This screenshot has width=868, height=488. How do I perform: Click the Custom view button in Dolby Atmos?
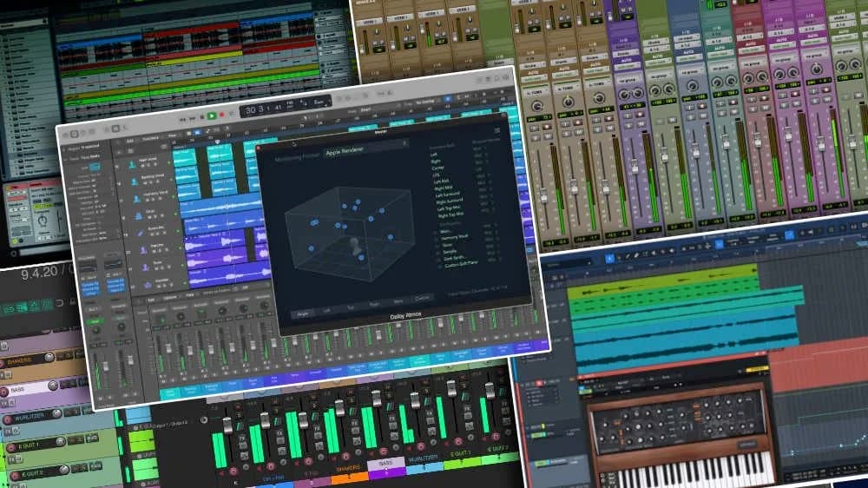click(x=423, y=299)
